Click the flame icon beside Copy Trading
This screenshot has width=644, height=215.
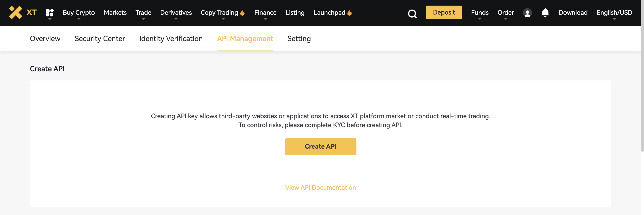coord(242,13)
